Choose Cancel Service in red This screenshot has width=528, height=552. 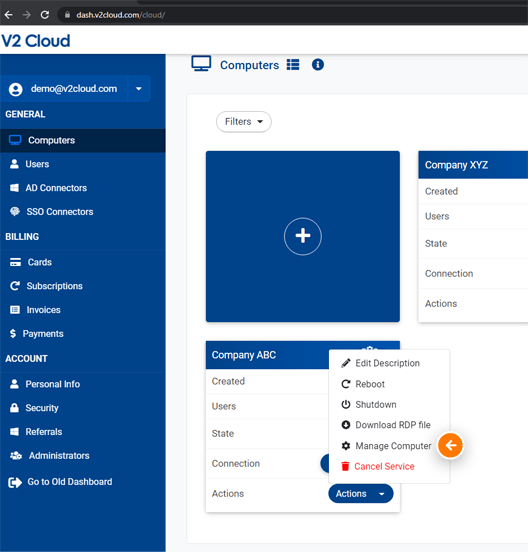point(389,466)
